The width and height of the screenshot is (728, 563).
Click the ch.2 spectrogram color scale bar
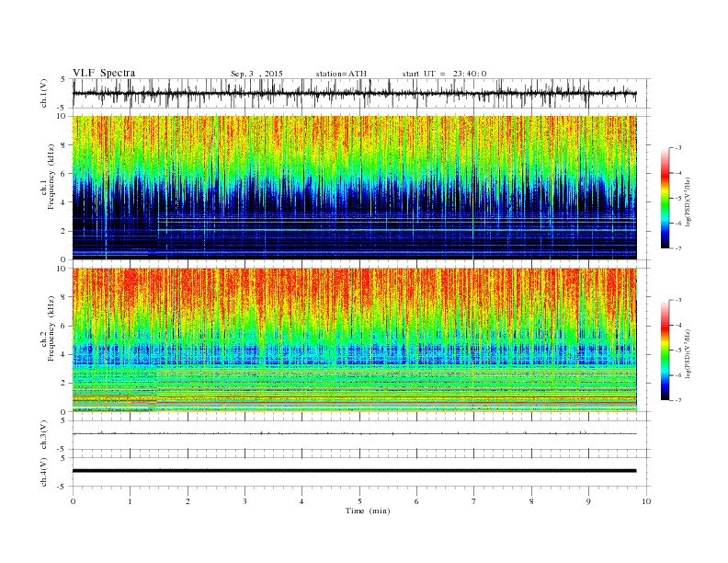(x=665, y=350)
